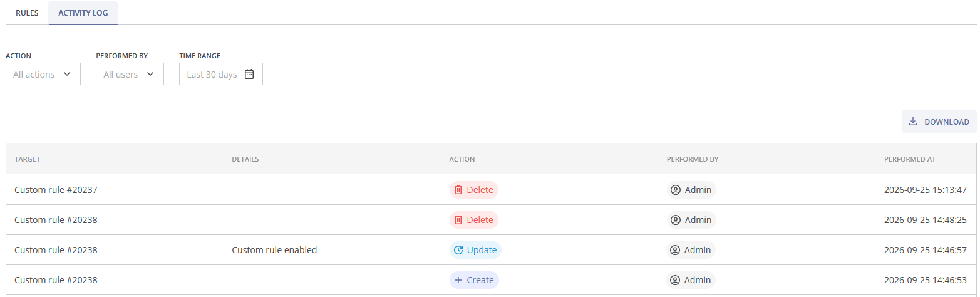Select Custom rule #20238 in the Create row

(56, 280)
